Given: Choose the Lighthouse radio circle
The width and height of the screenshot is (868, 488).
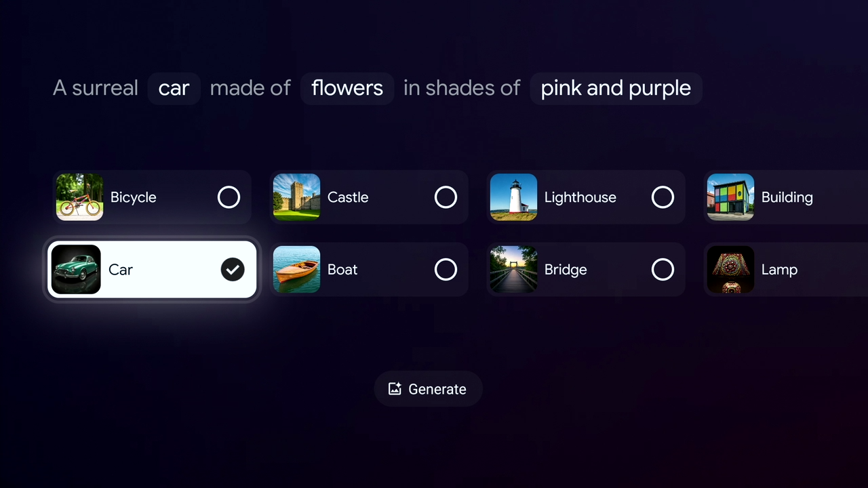Looking at the screenshot, I should click(x=663, y=197).
